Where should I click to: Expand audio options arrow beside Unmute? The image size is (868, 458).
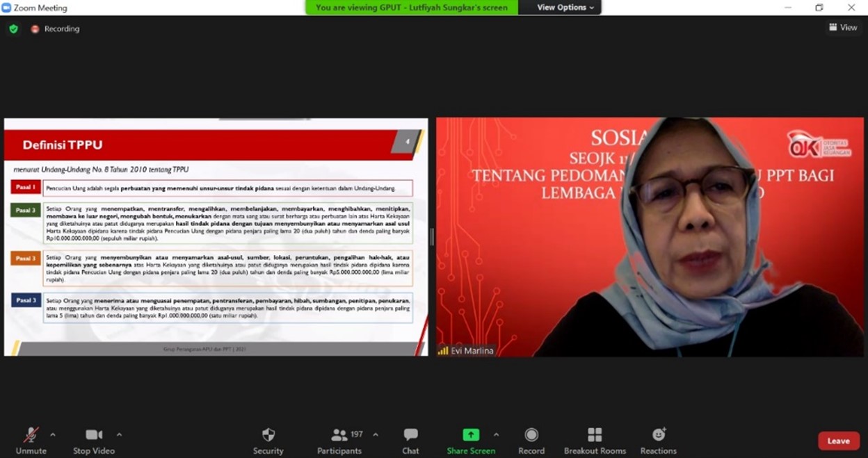tap(53, 434)
